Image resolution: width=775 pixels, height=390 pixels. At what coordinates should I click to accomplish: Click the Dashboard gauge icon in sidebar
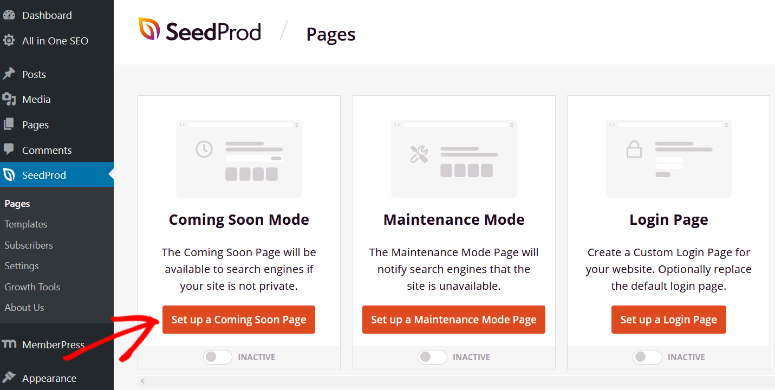point(8,15)
